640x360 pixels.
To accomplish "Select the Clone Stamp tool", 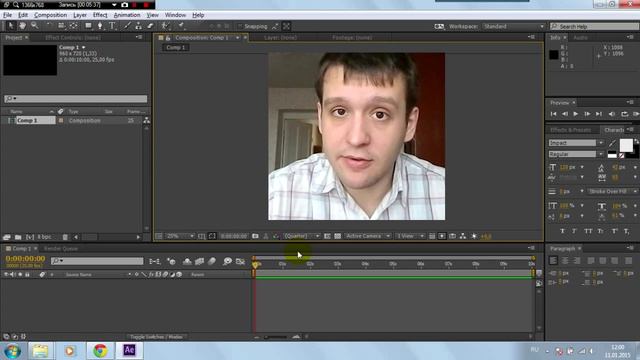I will point(138,26).
